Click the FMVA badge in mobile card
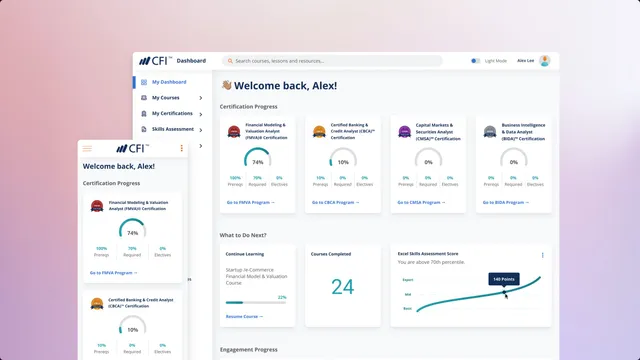 coord(97,206)
